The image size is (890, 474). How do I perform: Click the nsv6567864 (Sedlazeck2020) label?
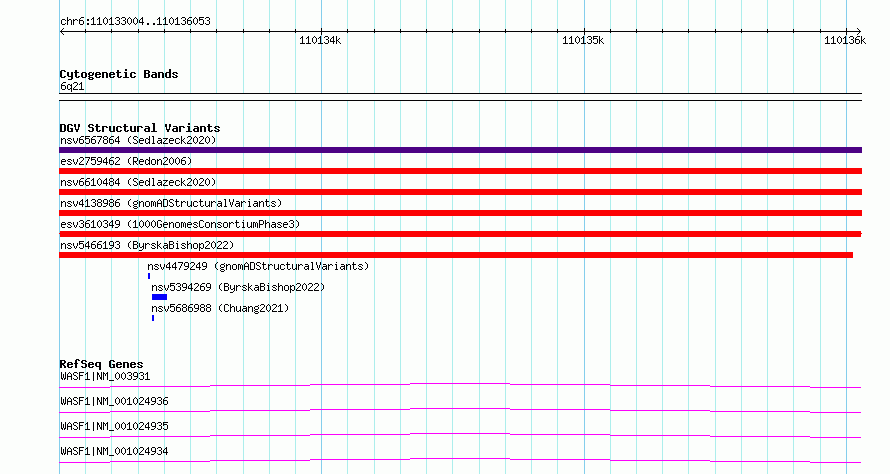pyautogui.click(x=138, y=140)
